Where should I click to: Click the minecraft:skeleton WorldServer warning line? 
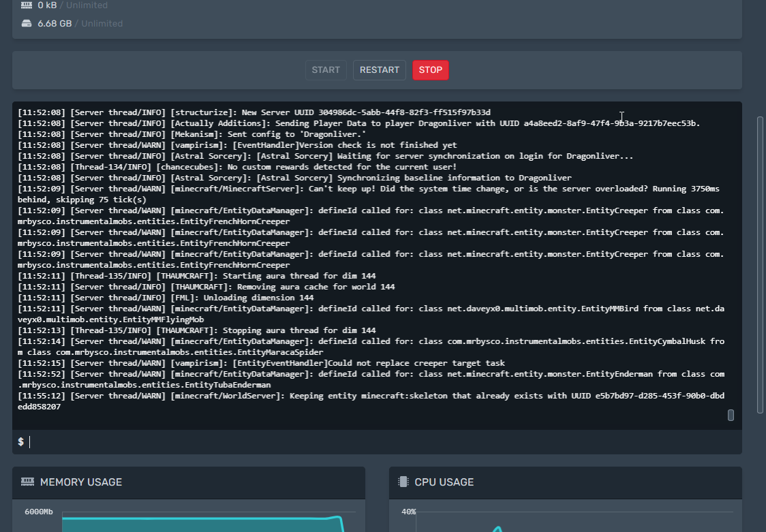pos(368,396)
